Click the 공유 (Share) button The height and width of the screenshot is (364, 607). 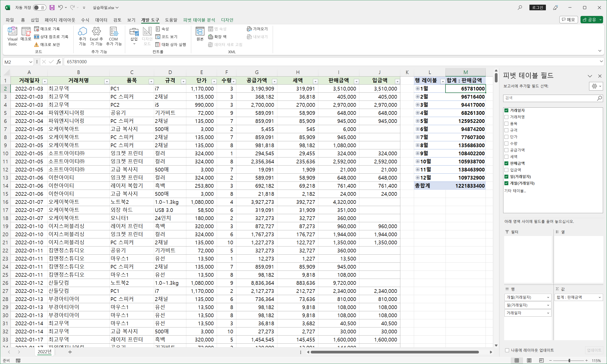tap(589, 20)
